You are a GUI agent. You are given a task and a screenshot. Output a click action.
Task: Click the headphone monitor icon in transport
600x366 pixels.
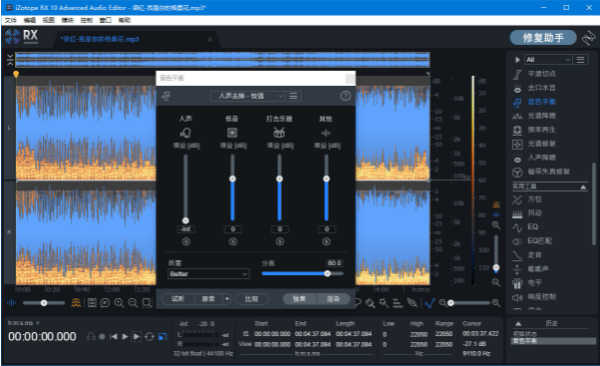91,337
